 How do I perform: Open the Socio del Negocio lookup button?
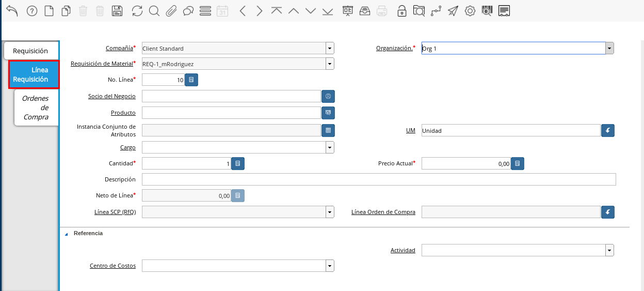328,96
